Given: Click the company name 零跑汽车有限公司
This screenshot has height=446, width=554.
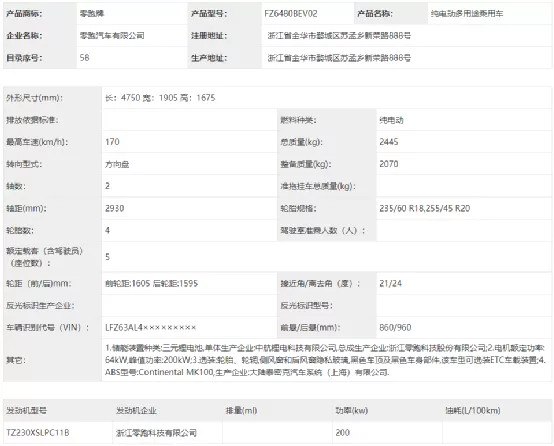Looking at the screenshot, I should tap(112, 36).
